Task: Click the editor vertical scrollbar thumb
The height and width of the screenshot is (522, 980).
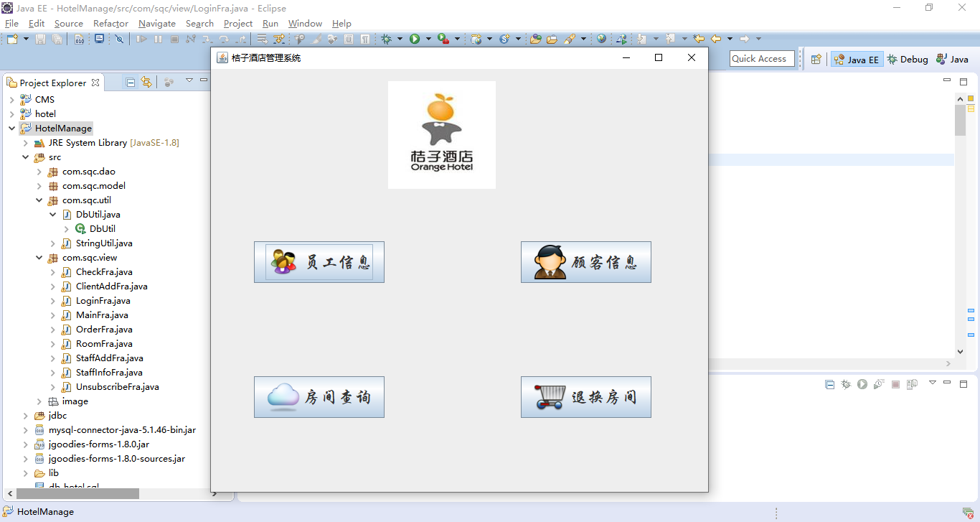Action: [x=960, y=120]
